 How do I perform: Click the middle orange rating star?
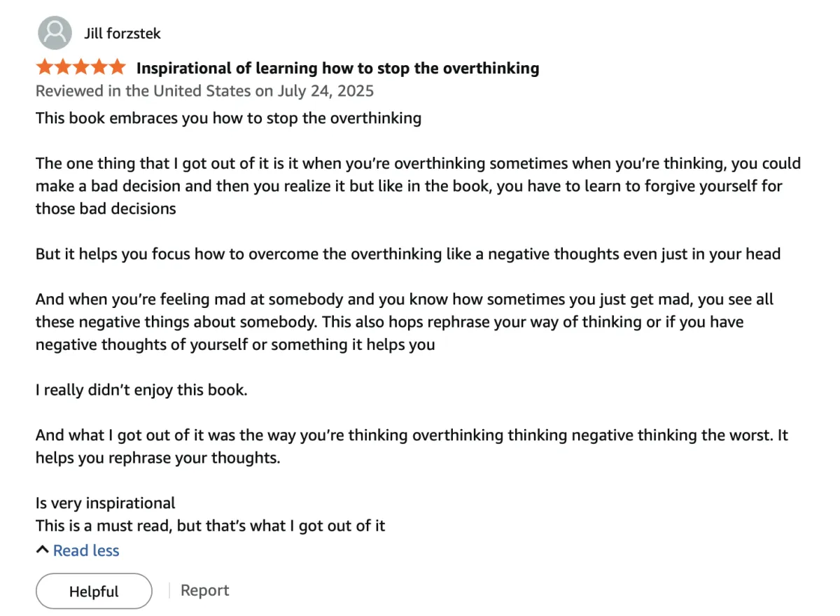[80, 67]
